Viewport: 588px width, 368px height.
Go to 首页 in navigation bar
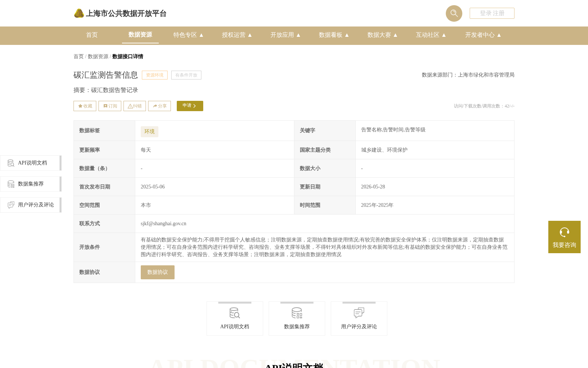tap(92, 35)
